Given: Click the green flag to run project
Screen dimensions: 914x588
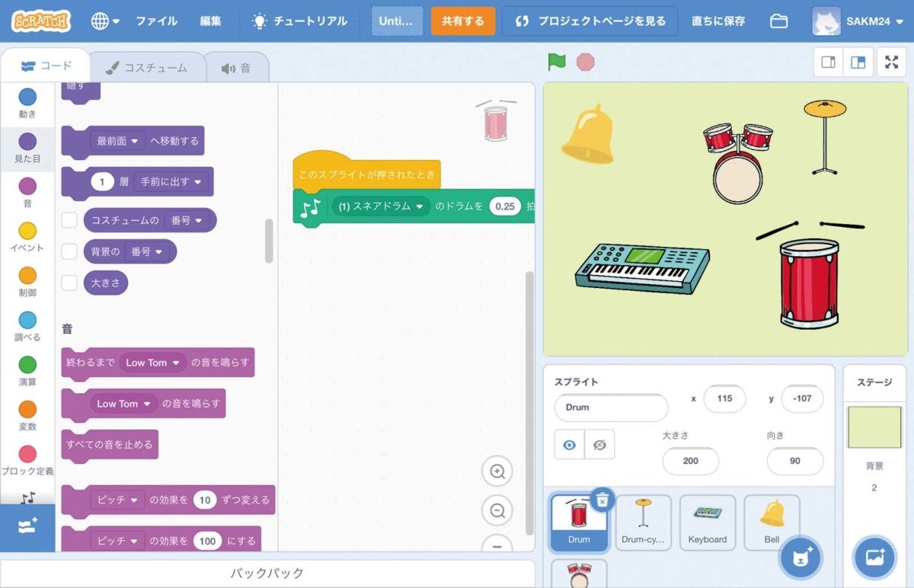Looking at the screenshot, I should tap(557, 62).
